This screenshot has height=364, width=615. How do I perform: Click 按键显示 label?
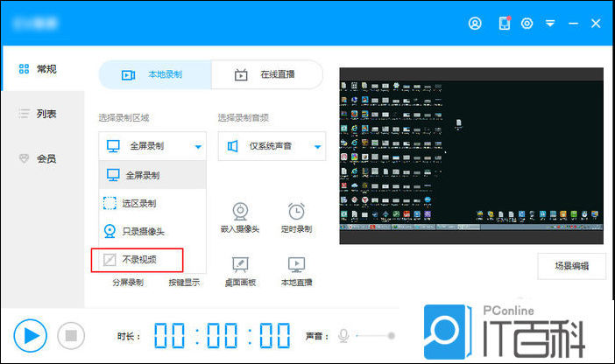184,283
